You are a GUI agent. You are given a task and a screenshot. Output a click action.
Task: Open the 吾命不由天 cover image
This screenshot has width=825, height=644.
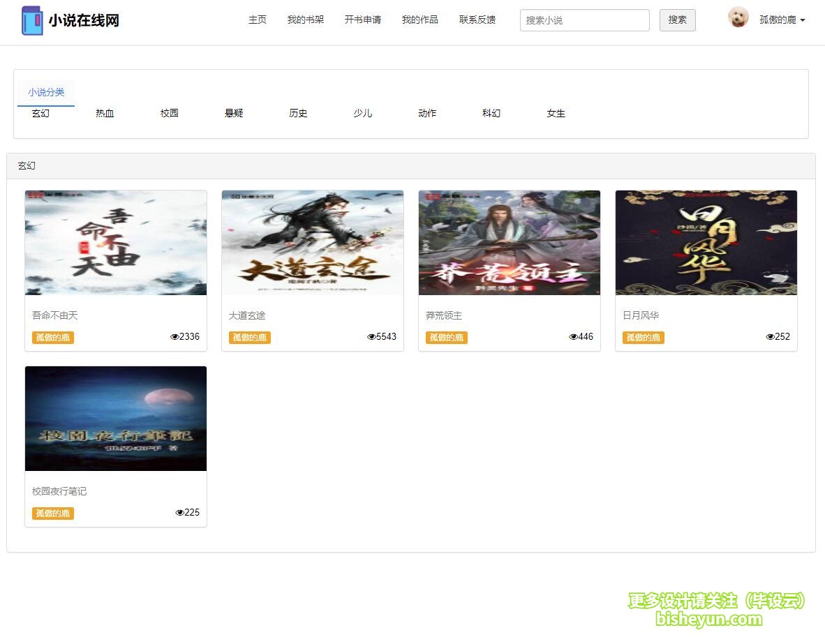click(x=116, y=243)
